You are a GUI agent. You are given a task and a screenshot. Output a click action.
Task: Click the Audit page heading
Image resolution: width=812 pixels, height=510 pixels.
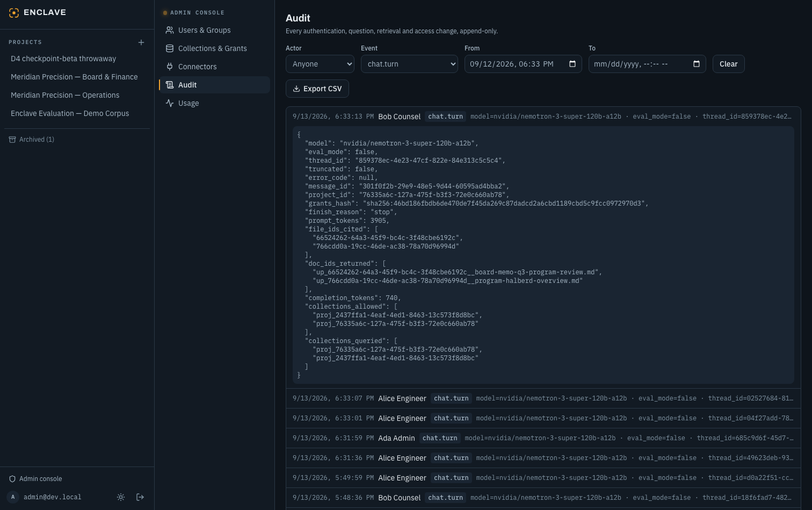(x=298, y=18)
